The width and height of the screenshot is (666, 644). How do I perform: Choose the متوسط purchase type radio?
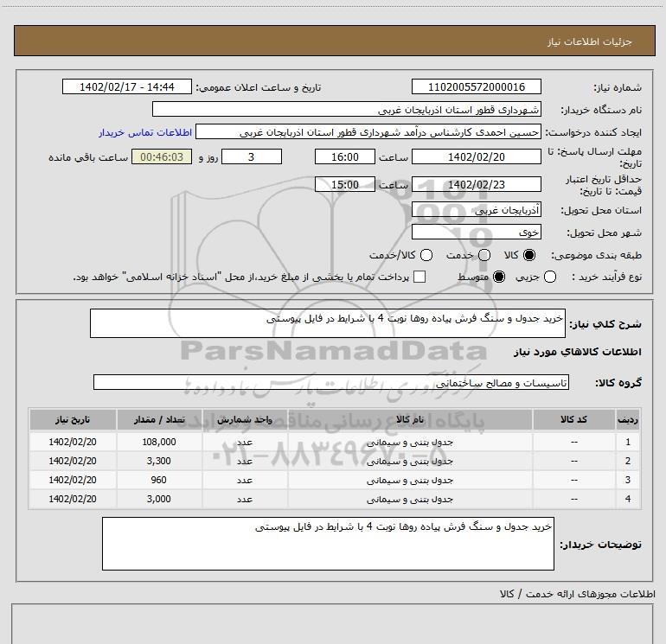[x=499, y=277]
